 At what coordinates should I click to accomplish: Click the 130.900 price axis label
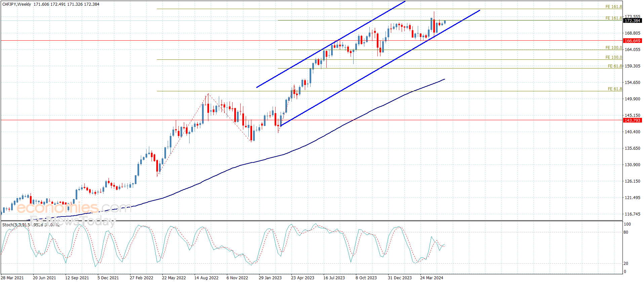click(x=632, y=165)
